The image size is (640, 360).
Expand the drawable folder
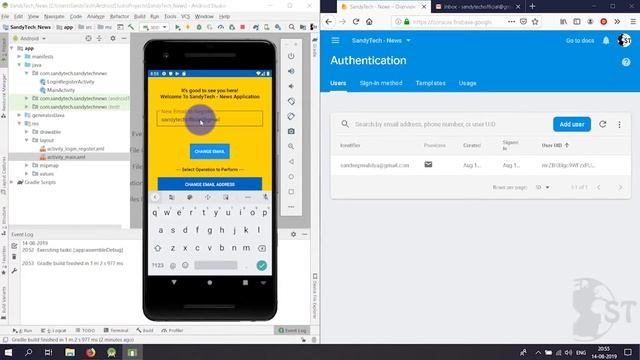point(27,132)
